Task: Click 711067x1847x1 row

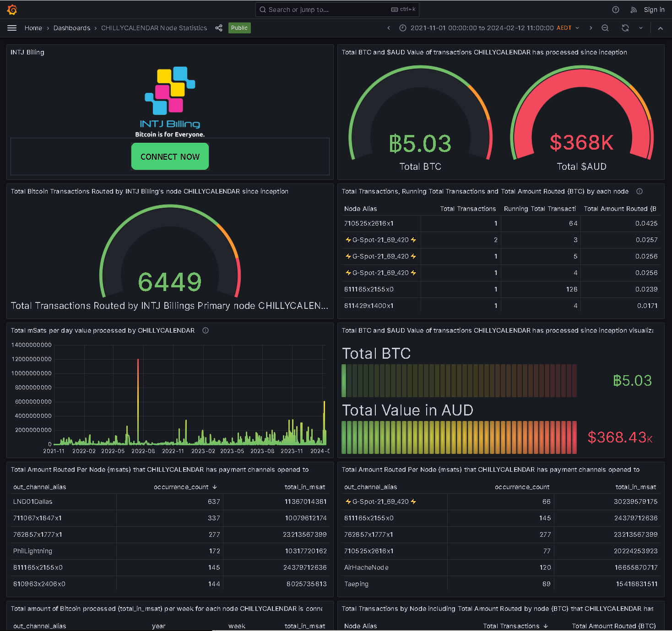Action: (x=170, y=518)
